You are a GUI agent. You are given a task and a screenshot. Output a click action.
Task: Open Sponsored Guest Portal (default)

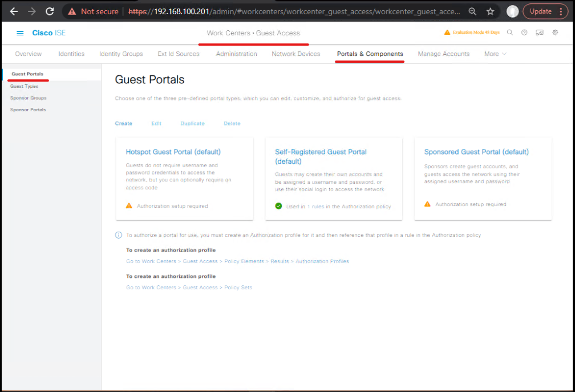(x=476, y=152)
